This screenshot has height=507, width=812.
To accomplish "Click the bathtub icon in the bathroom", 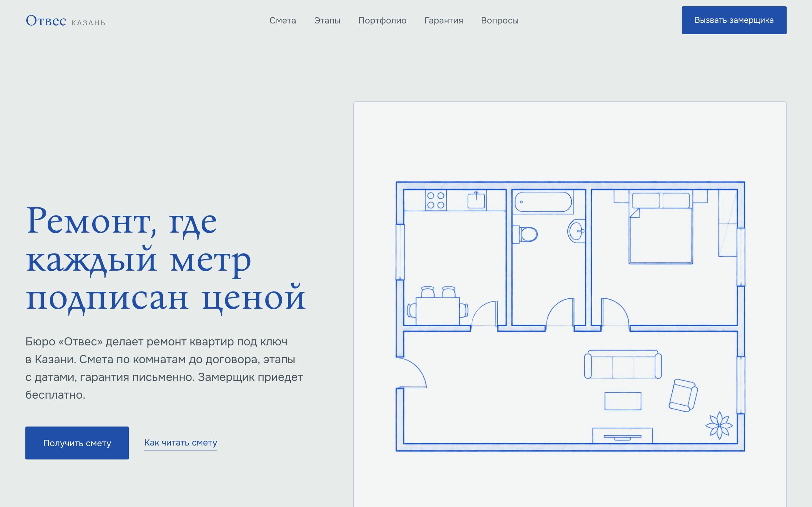I will [x=543, y=202].
